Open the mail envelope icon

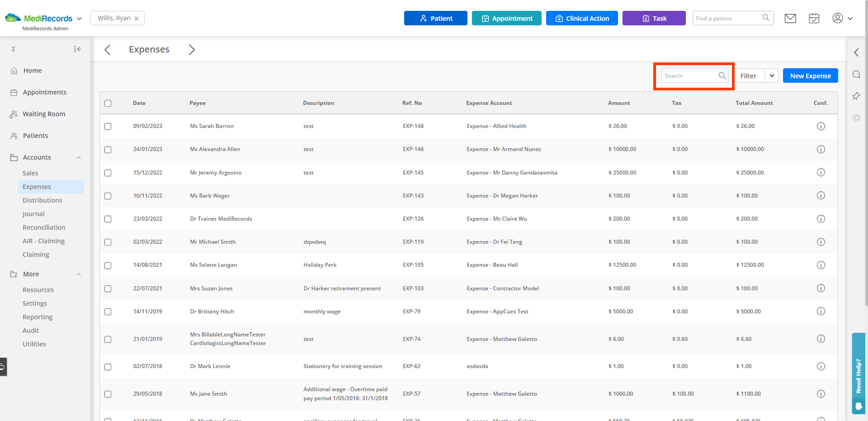click(x=790, y=18)
